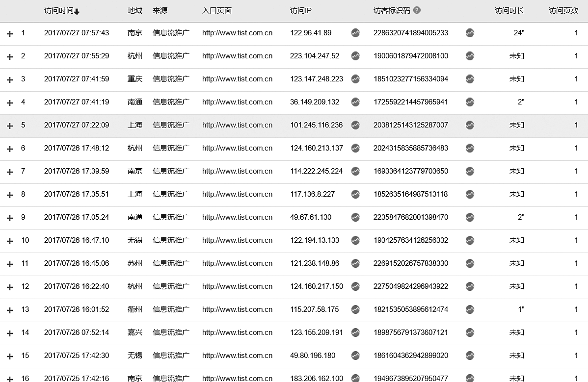
Task: Expand visit row 10 with the plus sign
Action: (x=10, y=241)
